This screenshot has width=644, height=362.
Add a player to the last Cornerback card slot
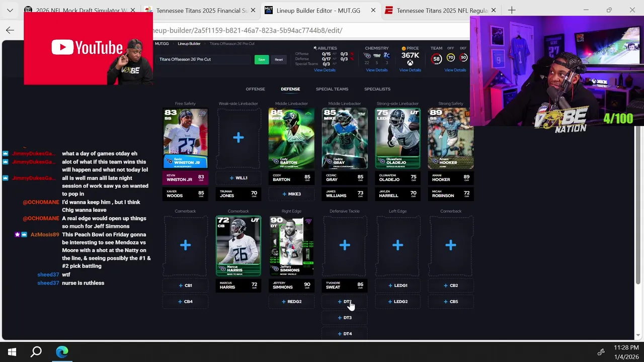(451, 245)
